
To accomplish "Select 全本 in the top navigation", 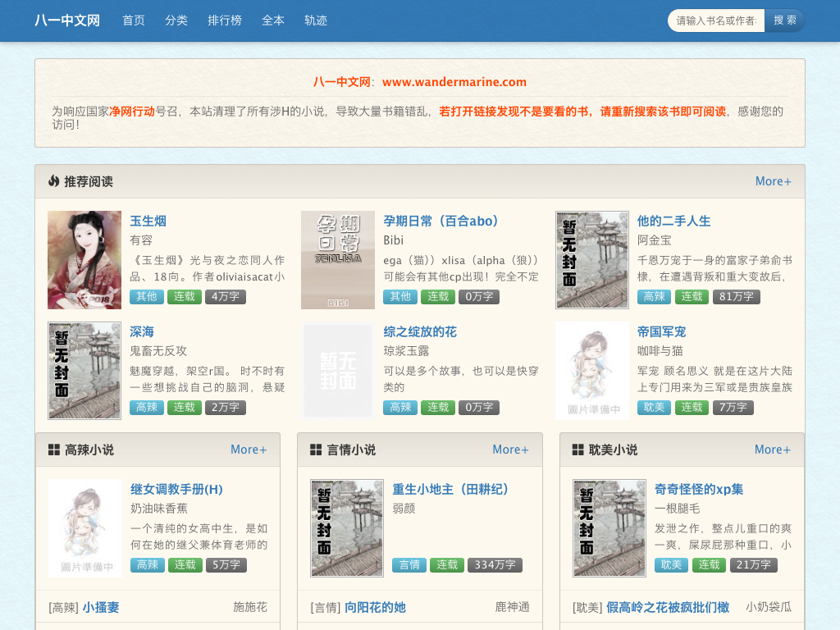I will 273,21.
